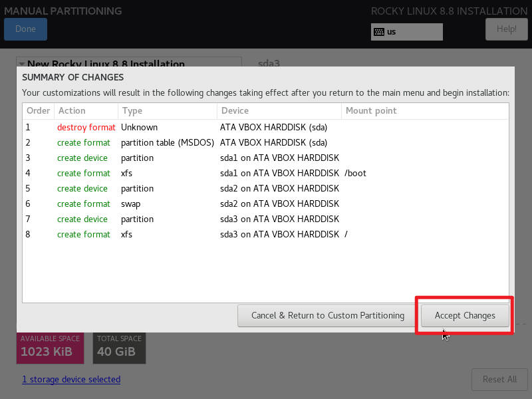
Task: Click the Action column header
Action: pyautogui.click(x=86, y=111)
